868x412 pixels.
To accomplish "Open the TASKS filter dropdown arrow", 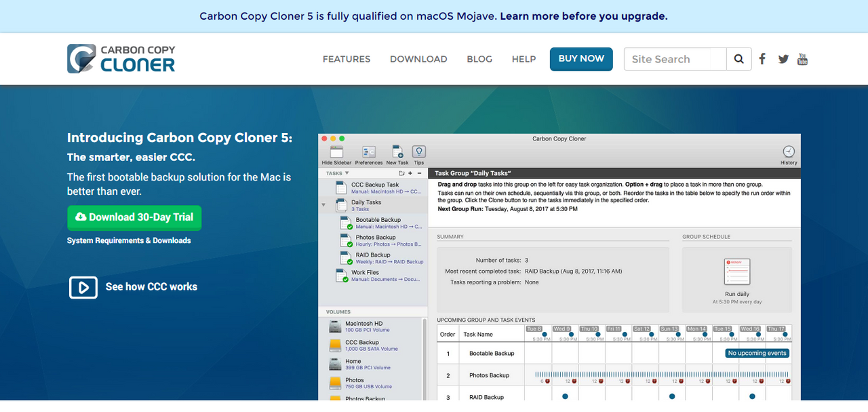I will pos(347,173).
